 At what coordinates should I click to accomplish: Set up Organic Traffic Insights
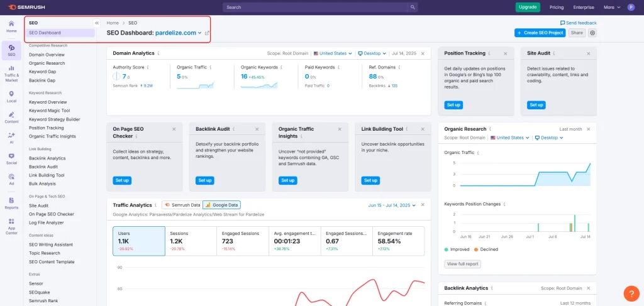[288, 180]
